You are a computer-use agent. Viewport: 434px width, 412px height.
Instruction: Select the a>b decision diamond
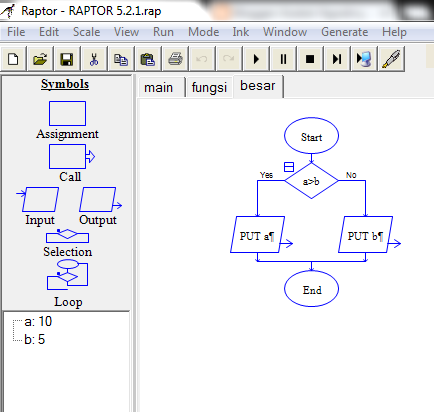click(312, 181)
